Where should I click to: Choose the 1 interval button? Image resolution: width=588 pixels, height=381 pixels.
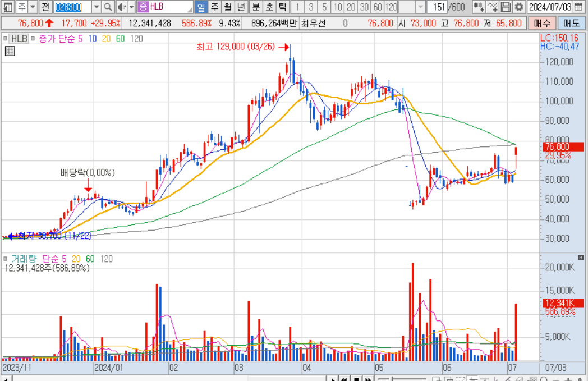(x=297, y=7)
